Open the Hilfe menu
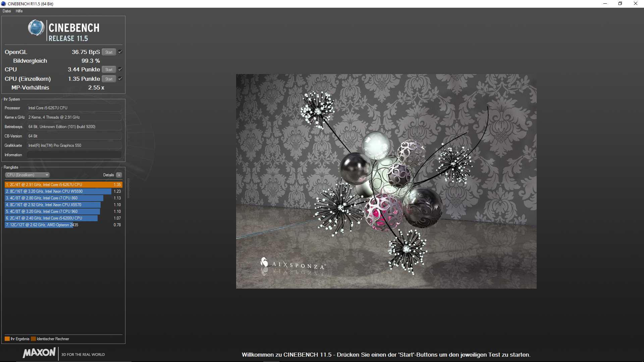 click(x=19, y=11)
